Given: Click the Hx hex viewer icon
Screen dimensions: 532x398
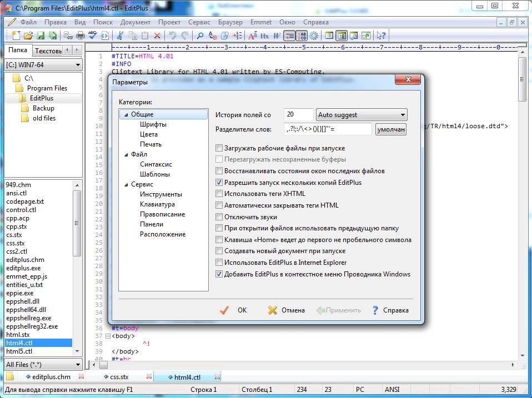Looking at the screenshot, I should coord(265,36).
